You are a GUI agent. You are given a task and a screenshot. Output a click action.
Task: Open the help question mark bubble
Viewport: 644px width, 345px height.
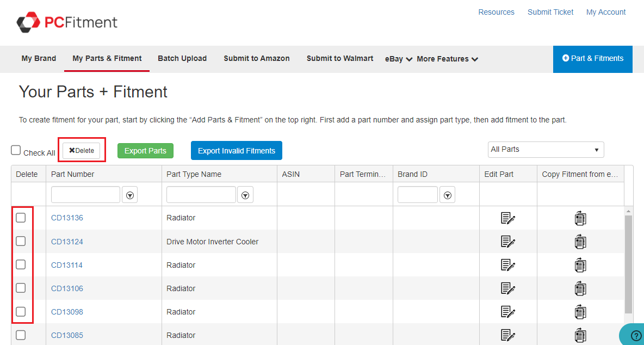[636, 336]
